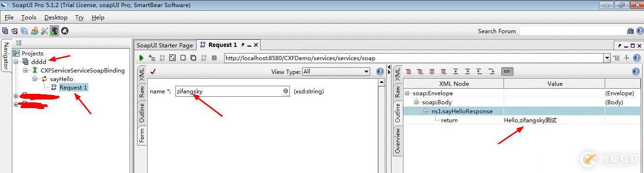Submit request with green play arrow

(x=141, y=58)
